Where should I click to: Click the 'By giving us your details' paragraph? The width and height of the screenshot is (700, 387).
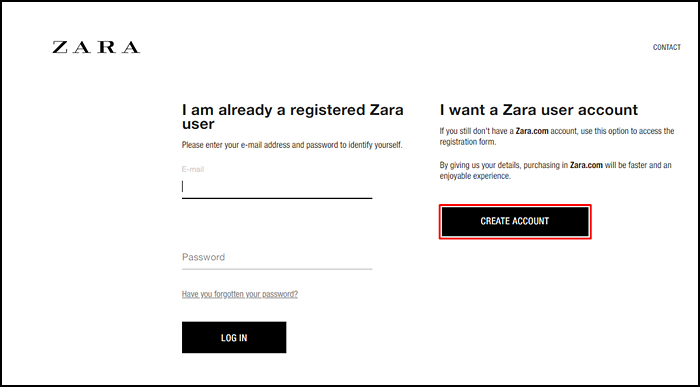click(555, 171)
